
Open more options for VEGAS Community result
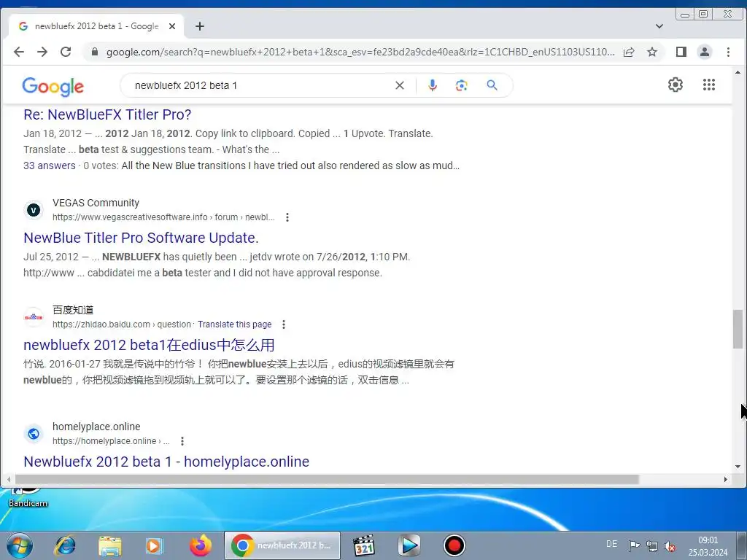pyautogui.click(x=287, y=217)
